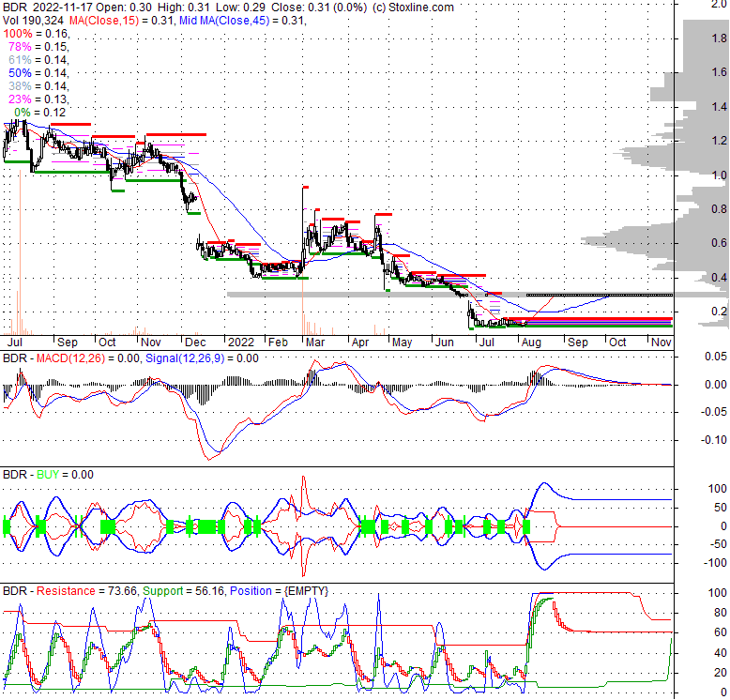Screen dimensions: 730x700
Task: Click the 2.0 price axis label
Action: click(x=719, y=4)
